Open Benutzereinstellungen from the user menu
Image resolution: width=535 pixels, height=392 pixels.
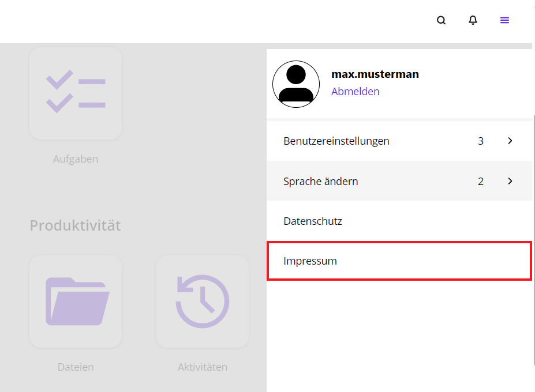[336, 141]
